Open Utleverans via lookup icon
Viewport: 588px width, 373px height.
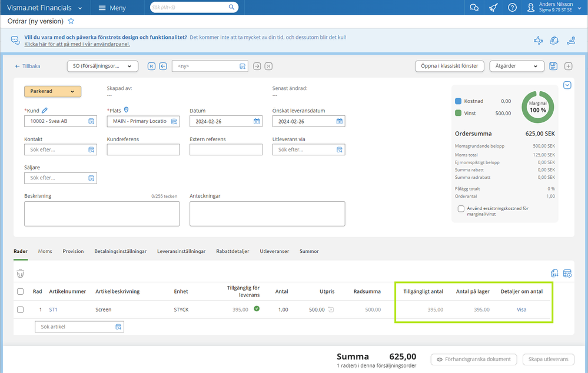point(340,149)
